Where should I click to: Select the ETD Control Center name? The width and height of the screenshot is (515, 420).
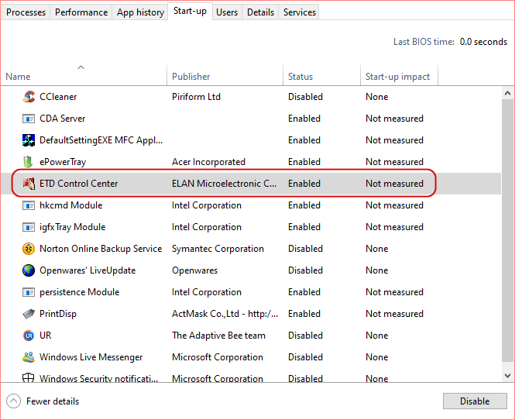pyautogui.click(x=78, y=184)
